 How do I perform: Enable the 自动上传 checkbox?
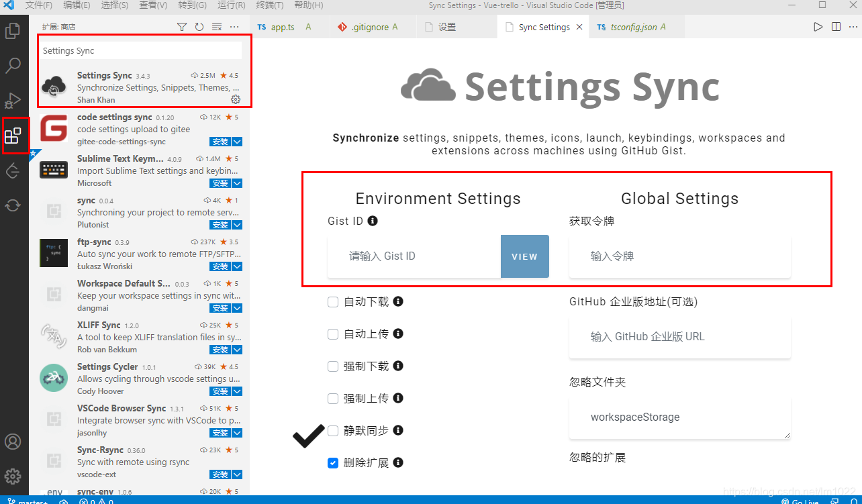pos(333,334)
